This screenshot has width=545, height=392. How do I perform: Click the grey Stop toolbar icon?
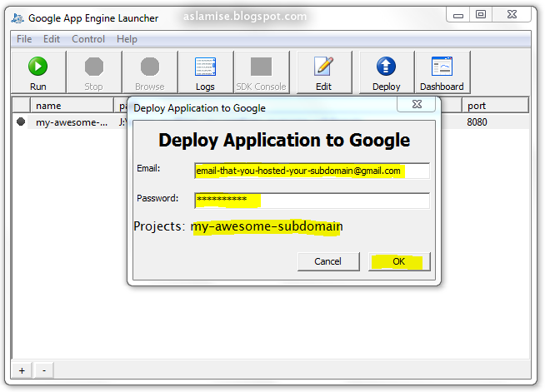(94, 67)
